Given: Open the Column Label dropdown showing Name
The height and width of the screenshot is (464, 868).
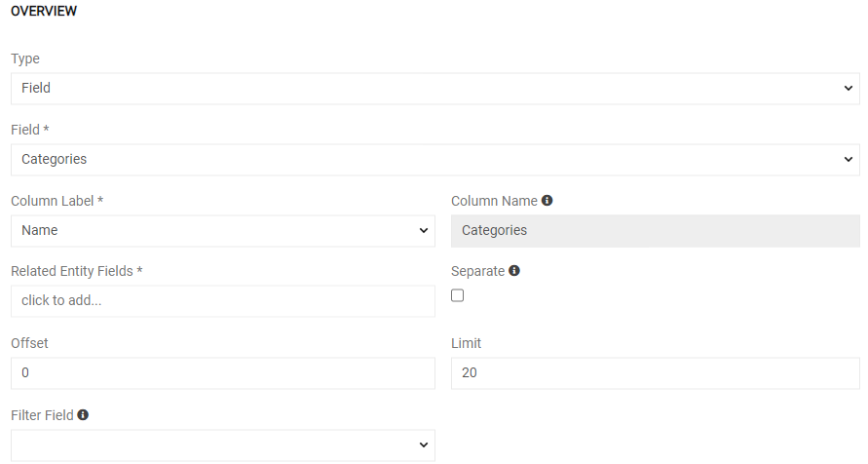Looking at the screenshot, I should click(223, 231).
